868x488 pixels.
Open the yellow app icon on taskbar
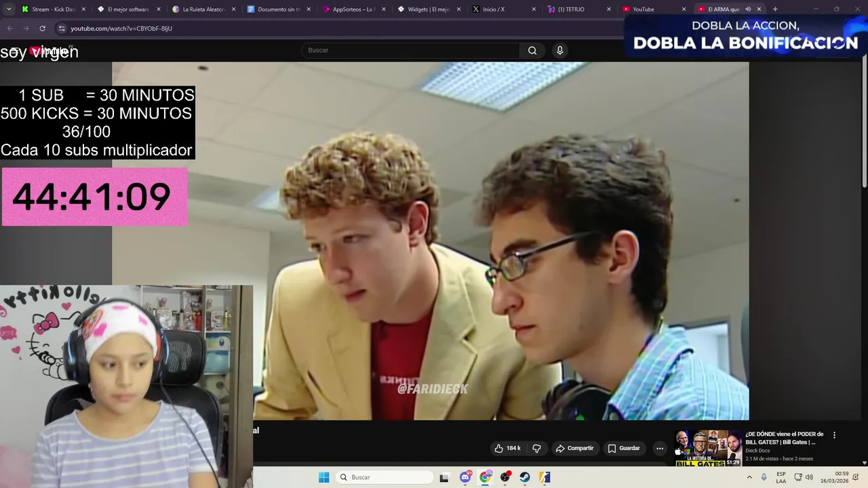pyautogui.click(x=545, y=477)
